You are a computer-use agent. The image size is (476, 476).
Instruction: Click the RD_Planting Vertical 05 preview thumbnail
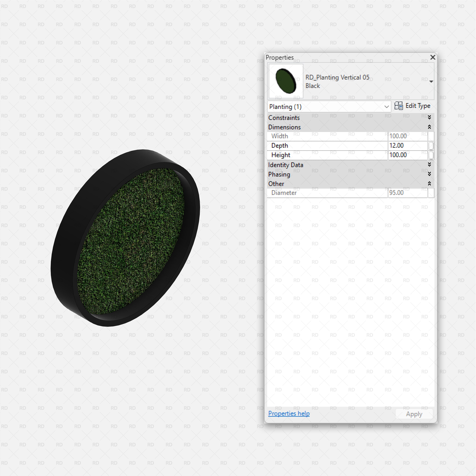286,81
